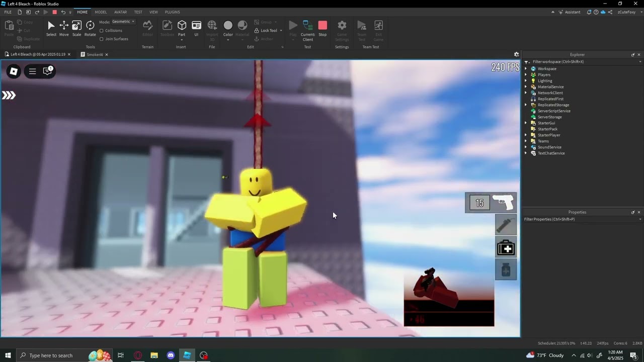Click the undo arrow in quick access toolbar
Viewport: 644px width, 362px height.
click(x=63, y=12)
